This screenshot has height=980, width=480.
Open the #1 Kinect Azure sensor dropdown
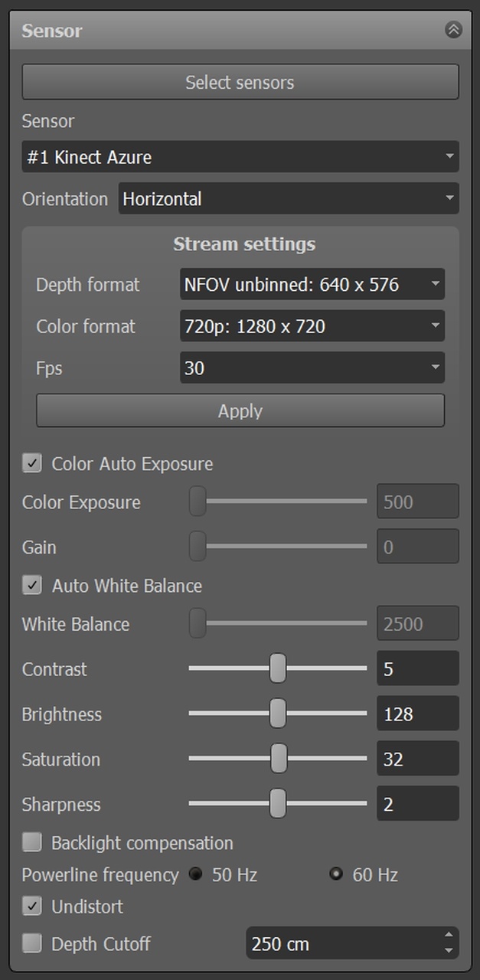(x=240, y=157)
